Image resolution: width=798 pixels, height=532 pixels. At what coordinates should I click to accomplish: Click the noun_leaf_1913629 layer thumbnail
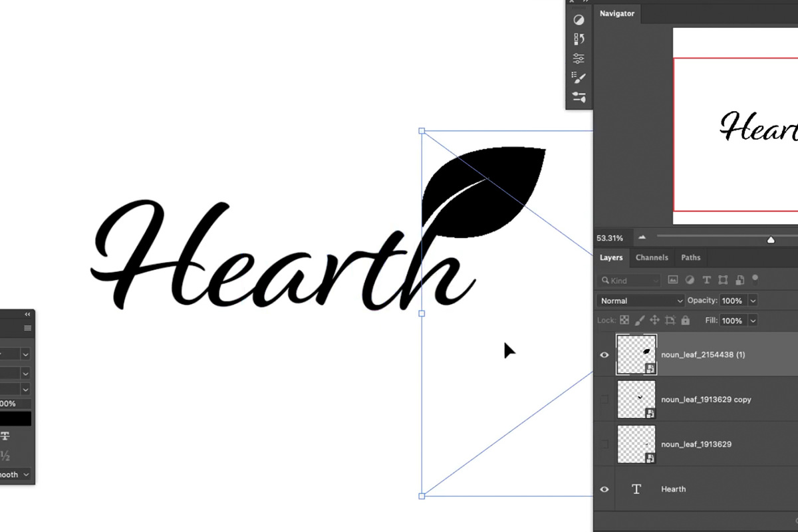(636, 444)
